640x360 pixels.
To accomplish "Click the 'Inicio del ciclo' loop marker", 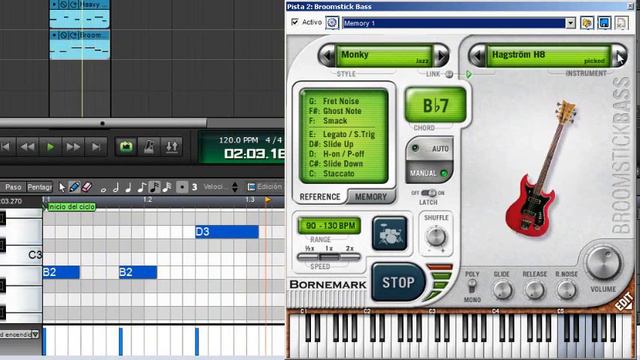I will [x=71, y=207].
